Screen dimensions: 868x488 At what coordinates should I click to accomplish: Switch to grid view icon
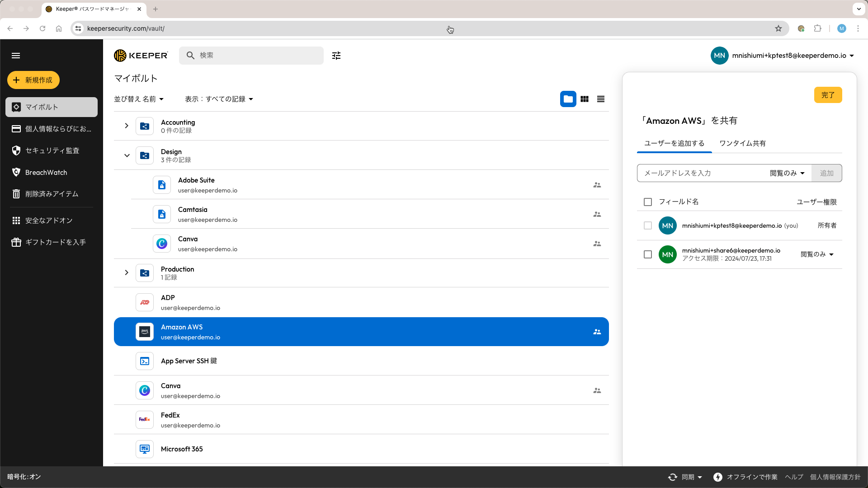tap(585, 99)
